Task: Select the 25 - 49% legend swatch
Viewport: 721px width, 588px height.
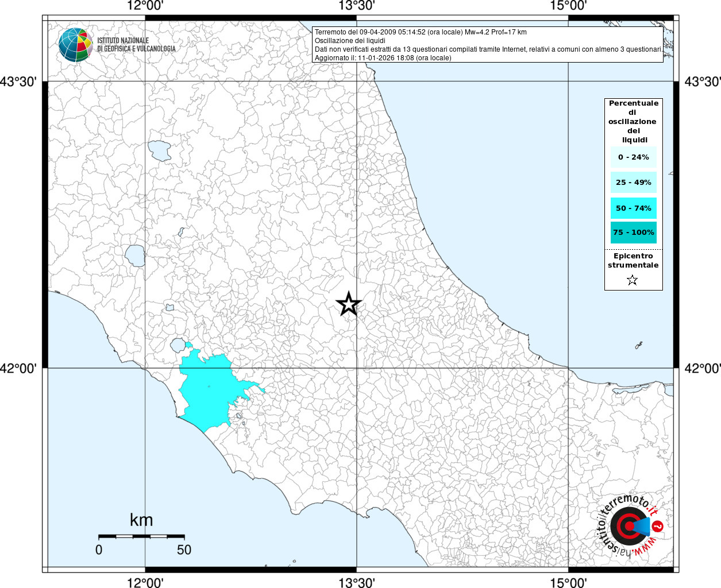Action: click(634, 182)
